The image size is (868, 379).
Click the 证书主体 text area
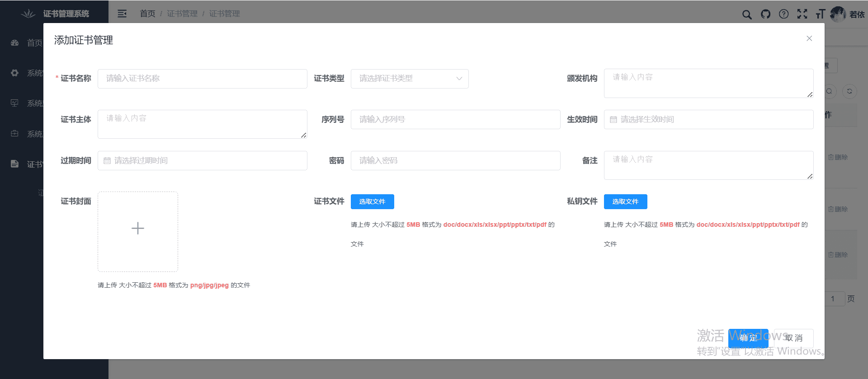tap(203, 124)
